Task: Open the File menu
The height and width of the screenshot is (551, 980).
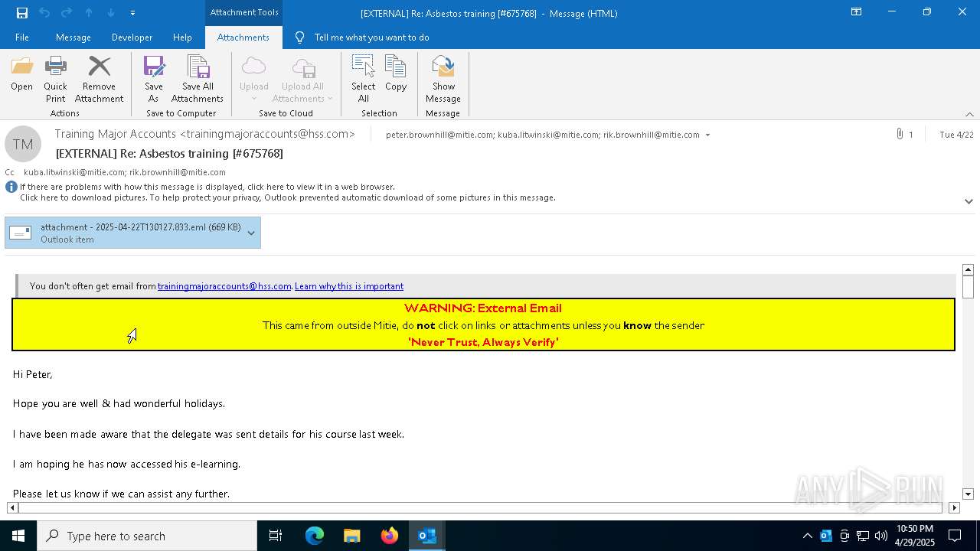Action: click(22, 37)
